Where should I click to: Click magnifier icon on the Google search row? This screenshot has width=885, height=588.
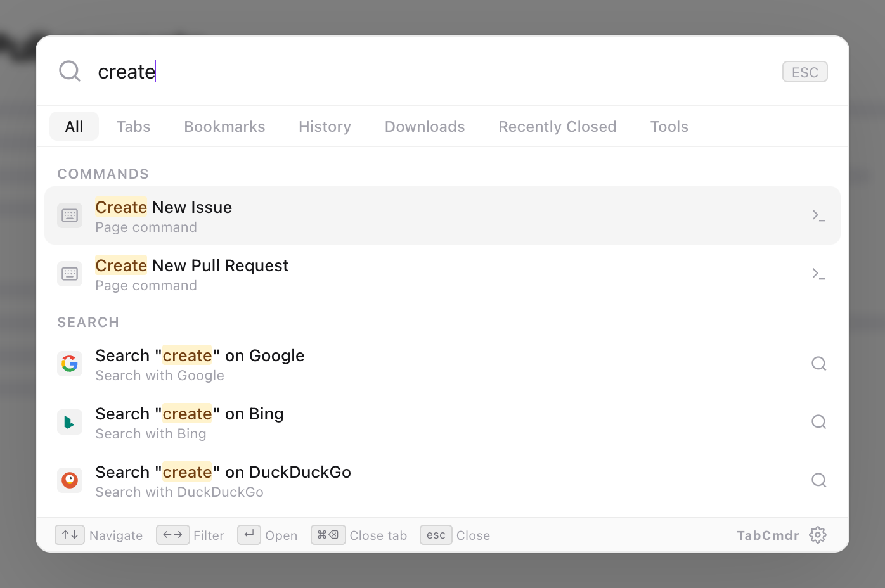(818, 364)
